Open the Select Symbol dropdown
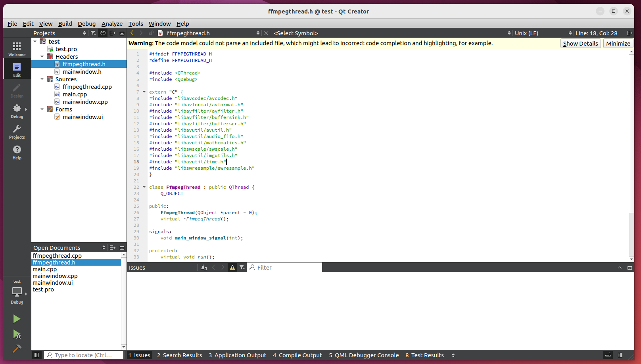The height and width of the screenshot is (364, 641). click(x=392, y=33)
